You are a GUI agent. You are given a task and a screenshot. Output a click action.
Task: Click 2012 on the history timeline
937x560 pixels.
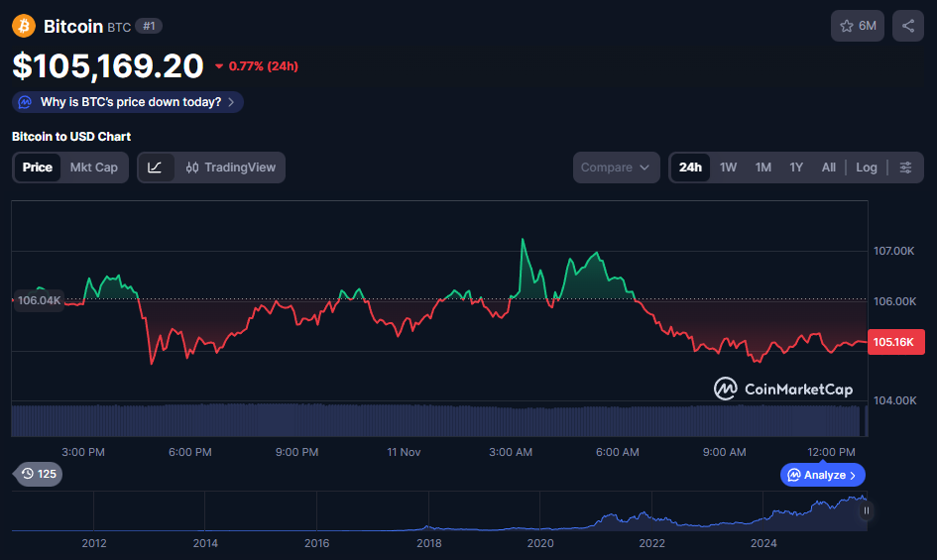(94, 543)
